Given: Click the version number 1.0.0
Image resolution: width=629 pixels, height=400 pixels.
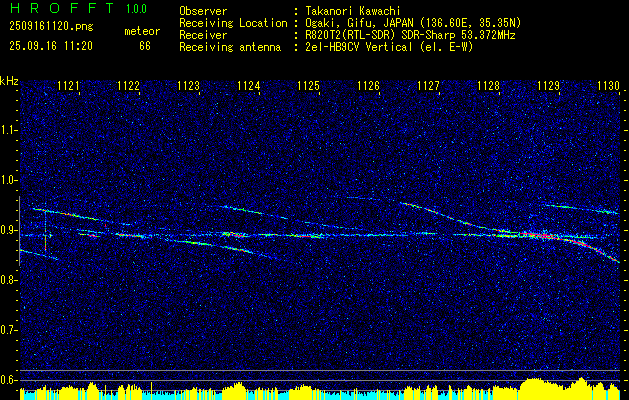Looking at the screenshot, I should tap(136, 8).
